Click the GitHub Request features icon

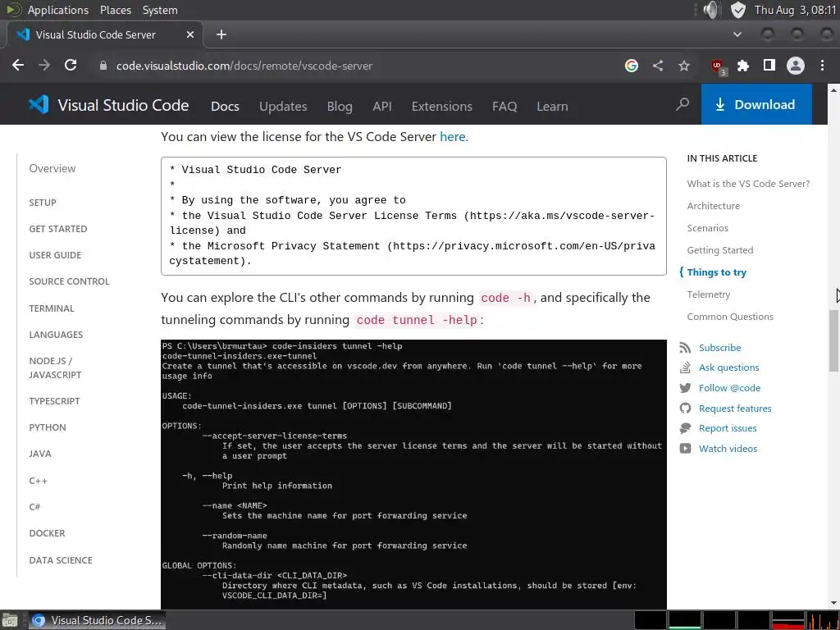pos(685,409)
